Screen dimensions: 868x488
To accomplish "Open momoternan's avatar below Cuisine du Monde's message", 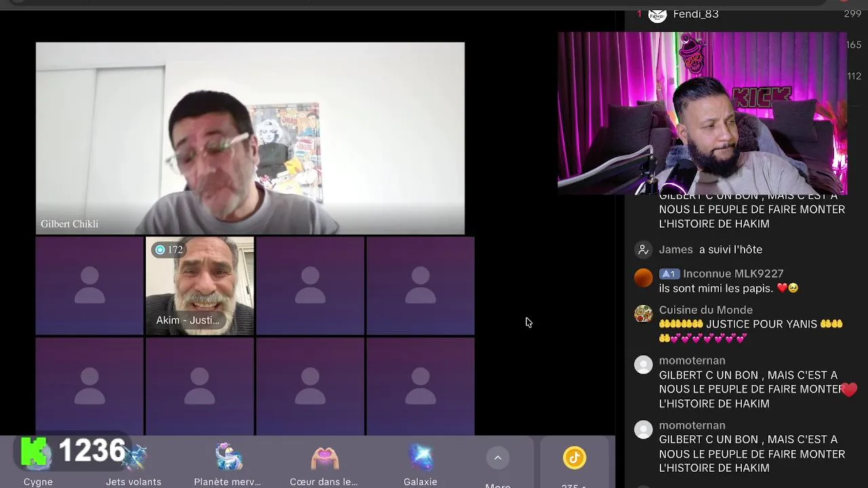I will [643, 364].
